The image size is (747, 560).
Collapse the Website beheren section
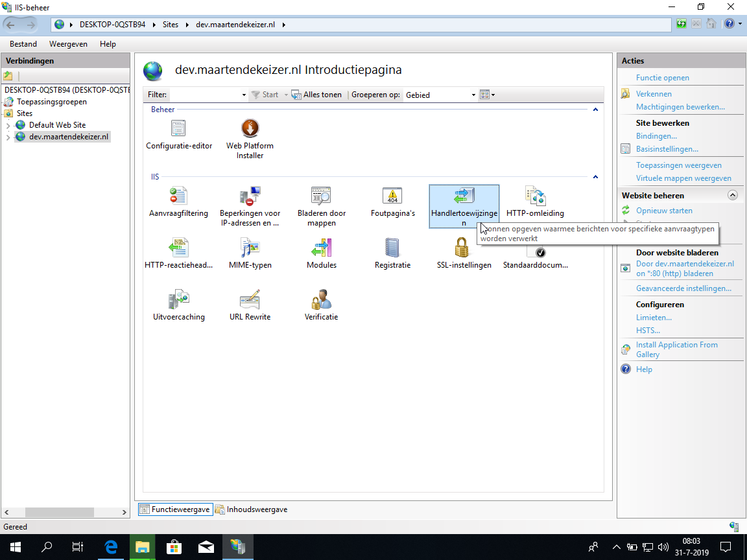click(x=733, y=195)
